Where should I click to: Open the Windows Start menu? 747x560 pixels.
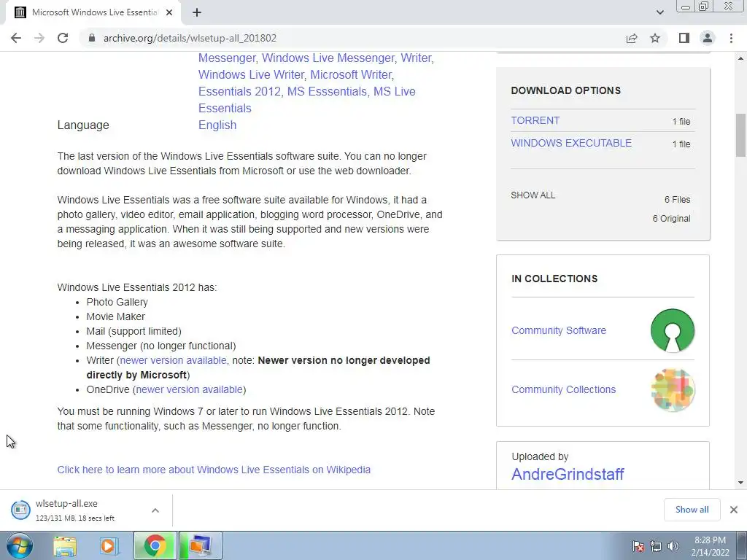pyautogui.click(x=20, y=545)
